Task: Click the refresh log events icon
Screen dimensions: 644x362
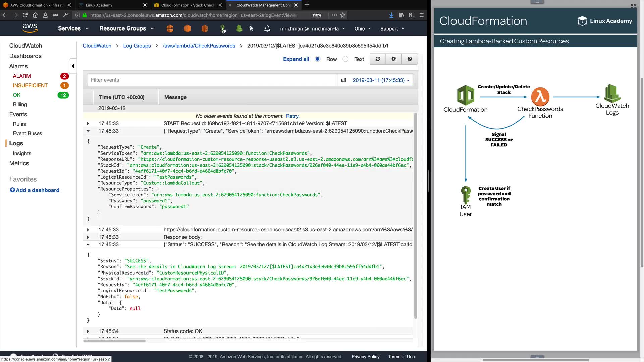Action: pyautogui.click(x=378, y=59)
